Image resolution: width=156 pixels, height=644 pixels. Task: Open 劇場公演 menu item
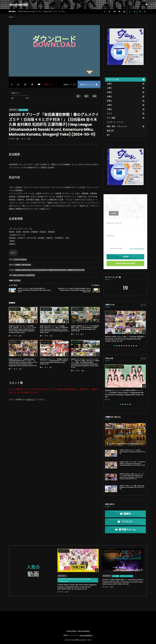coord(125,130)
